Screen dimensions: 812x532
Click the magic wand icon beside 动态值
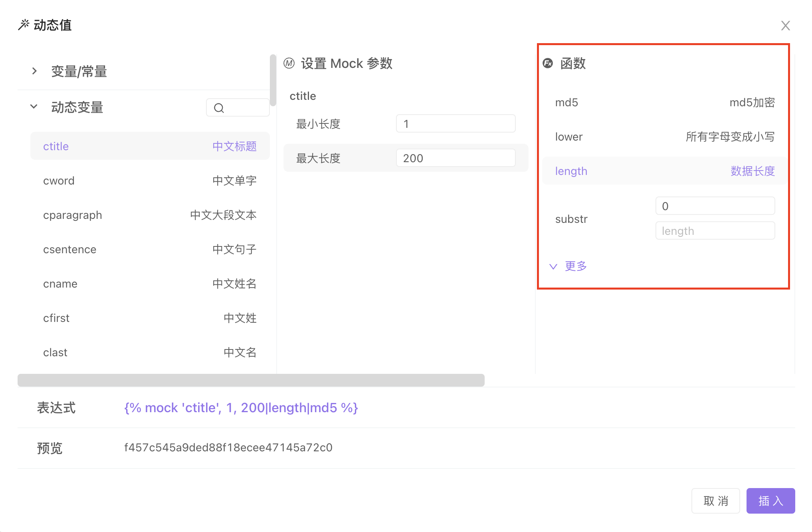pos(24,25)
